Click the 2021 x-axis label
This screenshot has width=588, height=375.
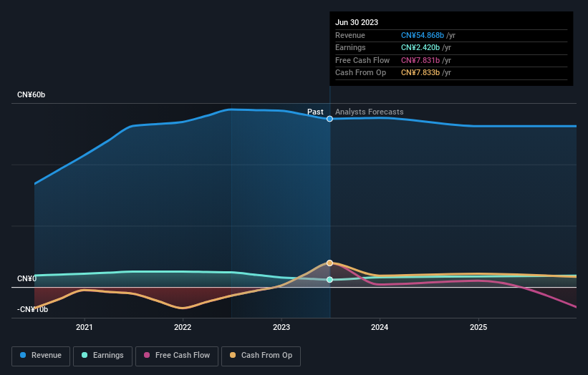click(x=84, y=327)
